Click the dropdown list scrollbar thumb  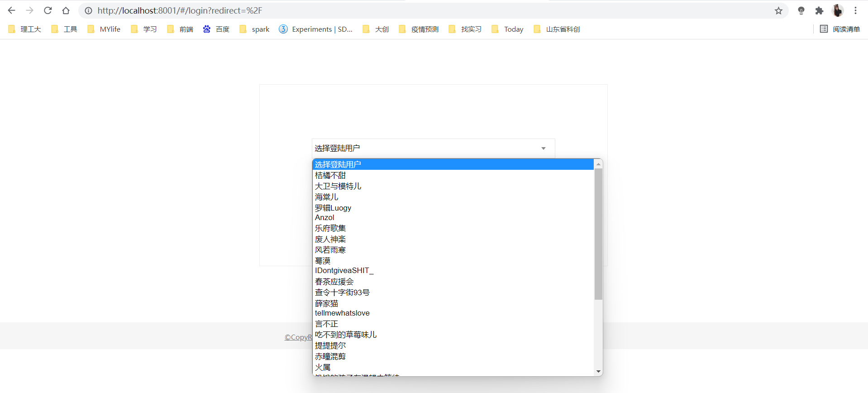pyautogui.click(x=598, y=234)
